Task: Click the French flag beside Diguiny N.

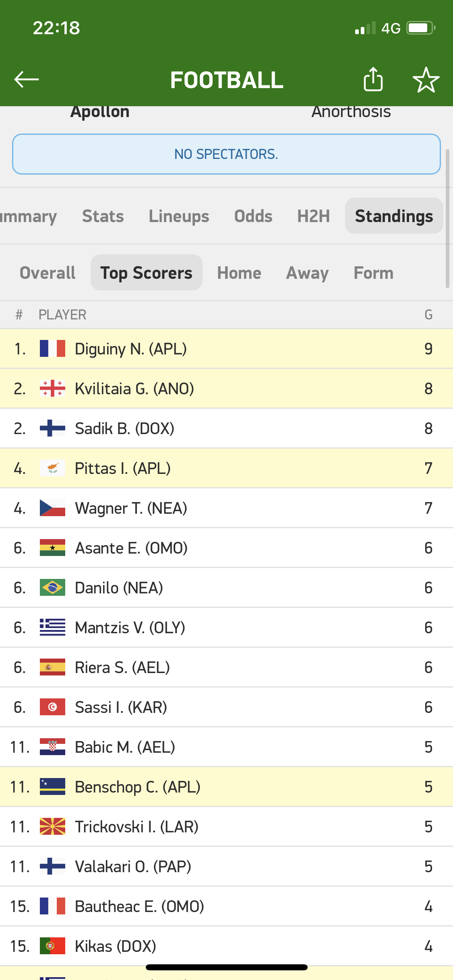Action: click(x=52, y=349)
